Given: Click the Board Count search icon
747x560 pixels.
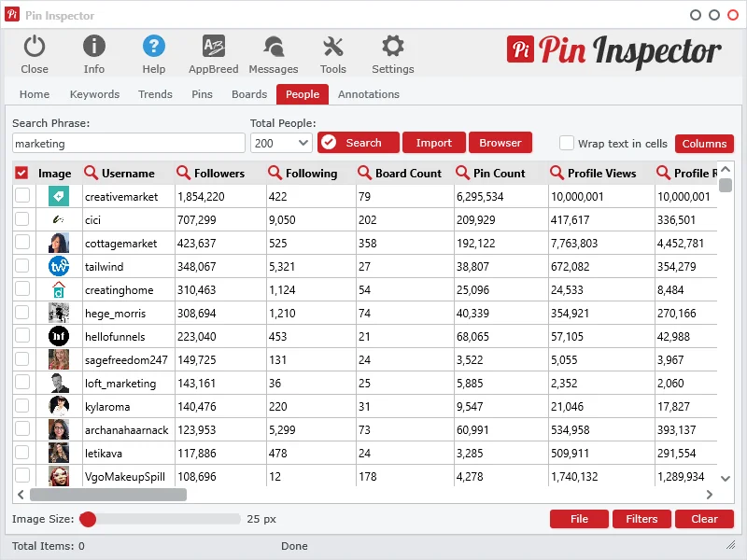Looking at the screenshot, I should click(364, 173).
